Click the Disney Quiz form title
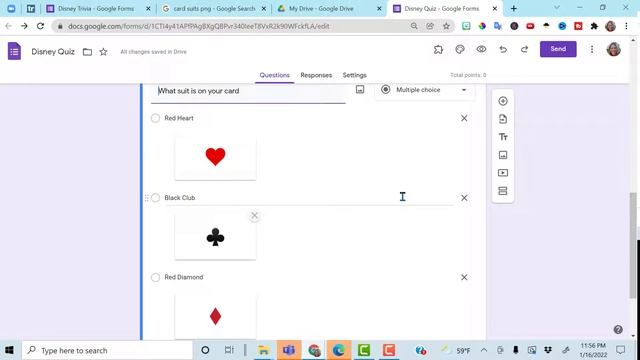 point(53,52)
